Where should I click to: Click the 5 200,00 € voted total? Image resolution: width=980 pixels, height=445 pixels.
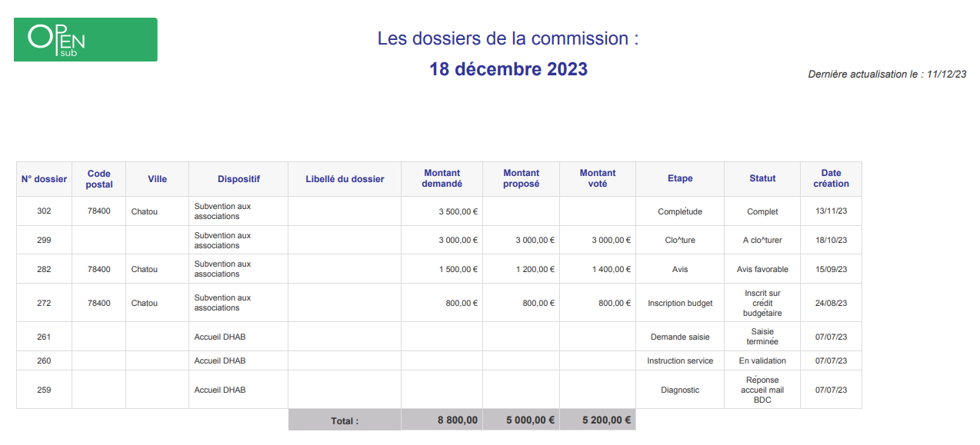click(606, 420)
